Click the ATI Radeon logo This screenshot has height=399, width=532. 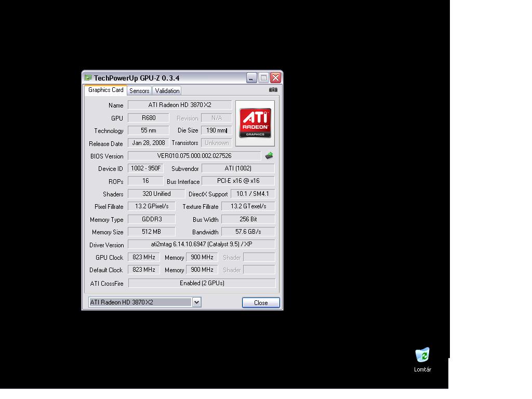click(255, 123)
